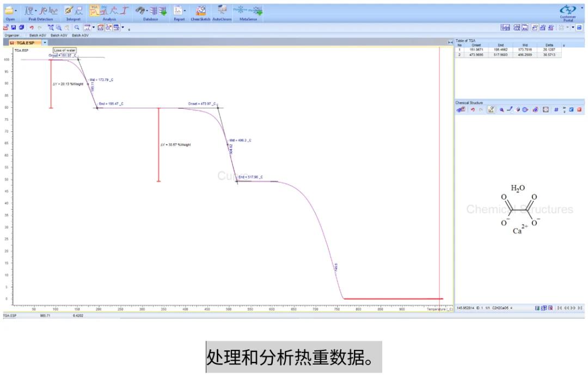The width and height of the screenshot is (588, 376).
Task: Click the calcium oxalate structure drawing
Action: pyautogui.click(x=519, y=209)
